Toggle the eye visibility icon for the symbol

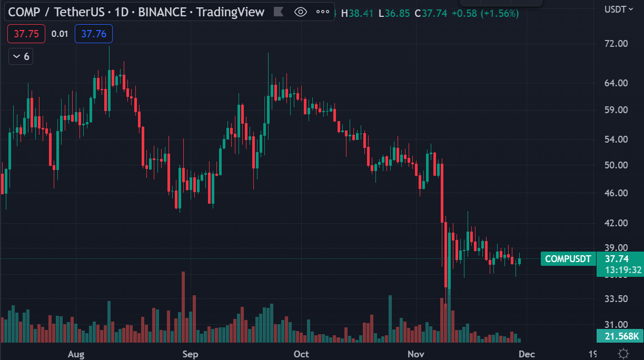(x=300, y=12)
